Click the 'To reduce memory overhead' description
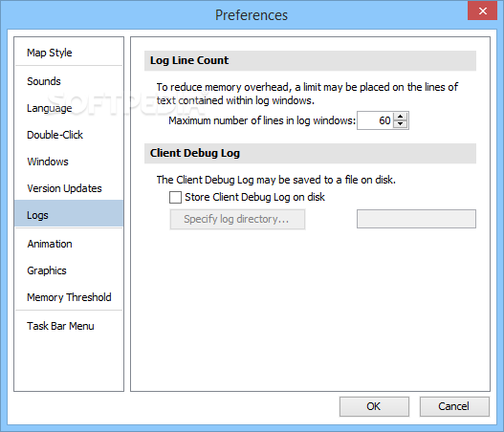Screen dimensions: 504x432 (x=307, y=94)
